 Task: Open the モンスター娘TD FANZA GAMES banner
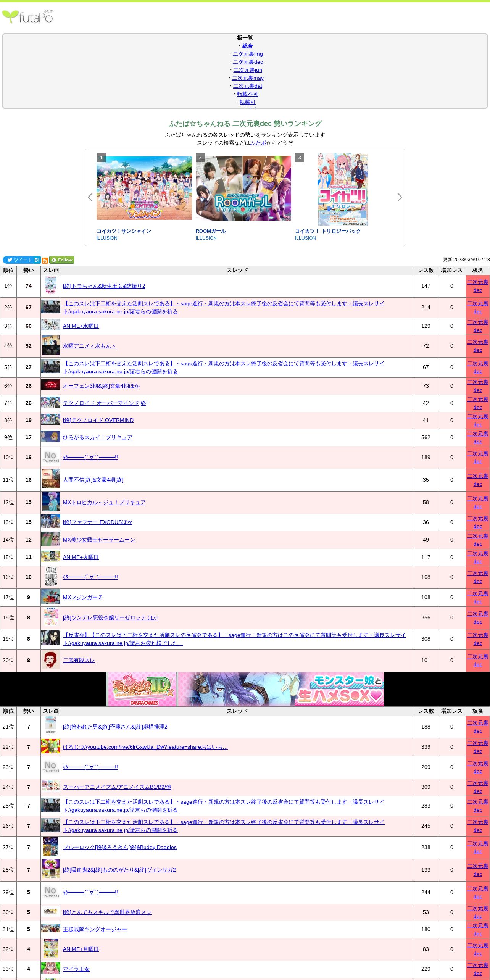coord(245,689)
